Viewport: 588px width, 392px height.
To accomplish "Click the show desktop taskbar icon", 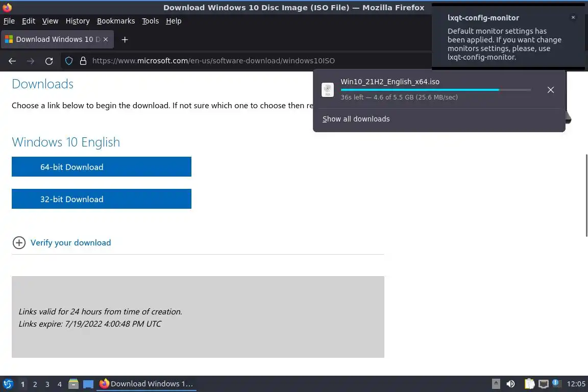I will click(x=88, y=384).
